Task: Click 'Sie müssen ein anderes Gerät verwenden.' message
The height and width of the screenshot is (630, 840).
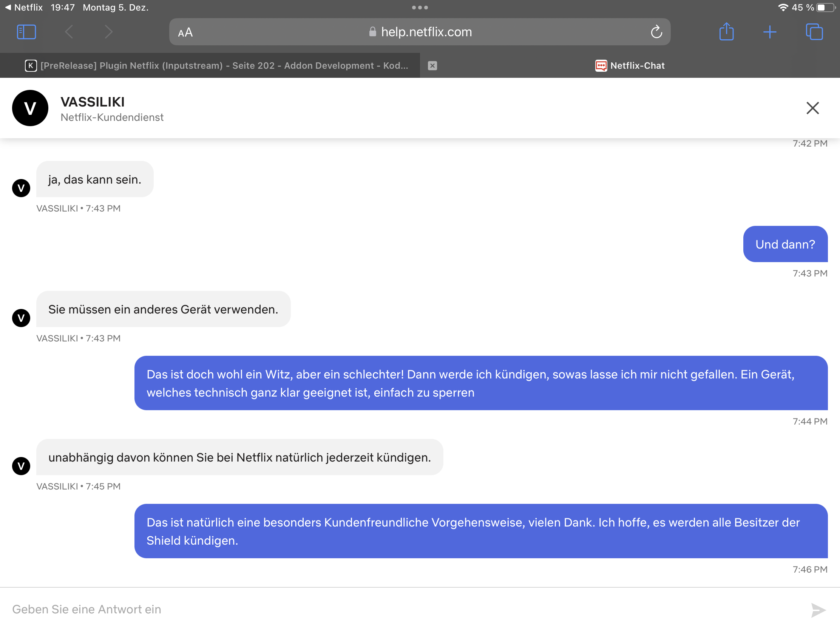Action: tap(163, 309)
